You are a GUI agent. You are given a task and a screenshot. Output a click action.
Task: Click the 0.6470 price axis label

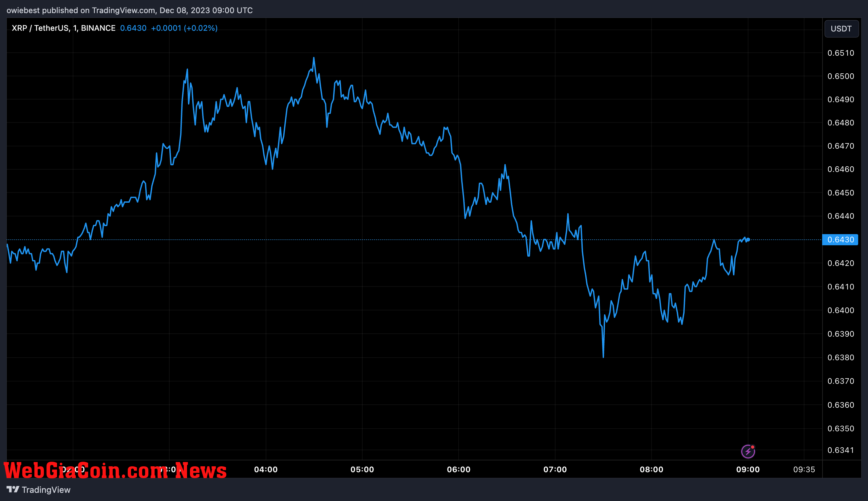tap(840, 146)
